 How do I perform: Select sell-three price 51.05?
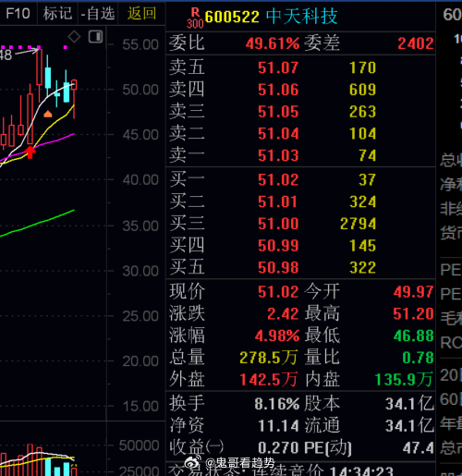point(278,112)
